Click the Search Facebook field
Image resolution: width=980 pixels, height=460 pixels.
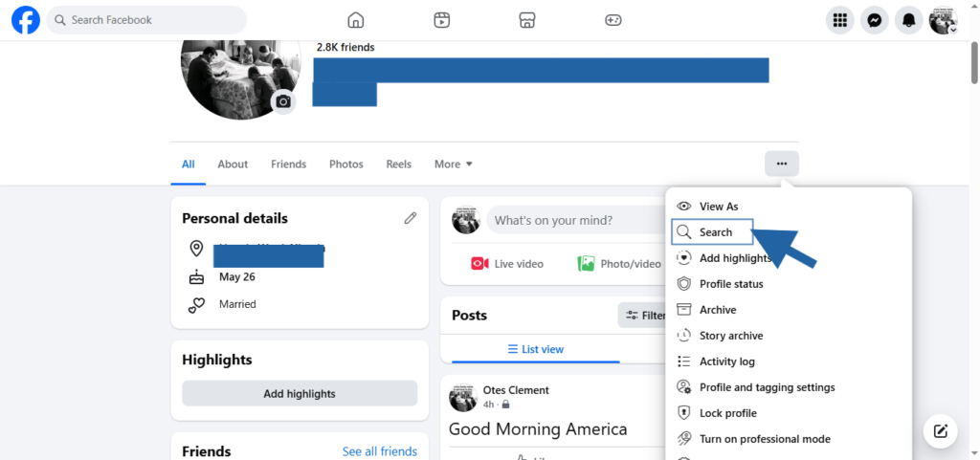146,20
